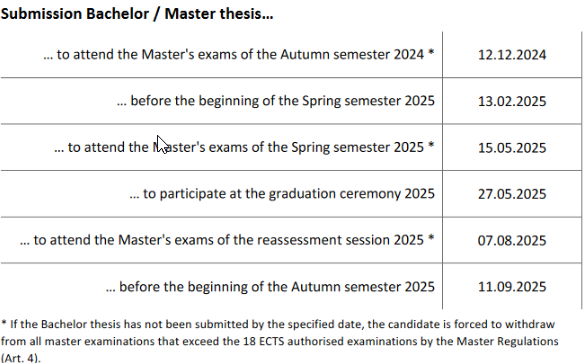This screenshot has height=363, width=583.
Task: Click the asterisk after reassessment session 2025
Action: coord(431,237)
